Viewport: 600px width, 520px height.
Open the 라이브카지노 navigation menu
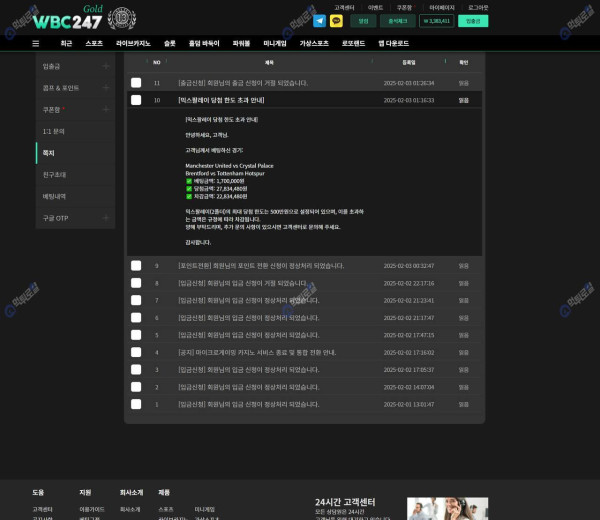click(133, 44)
